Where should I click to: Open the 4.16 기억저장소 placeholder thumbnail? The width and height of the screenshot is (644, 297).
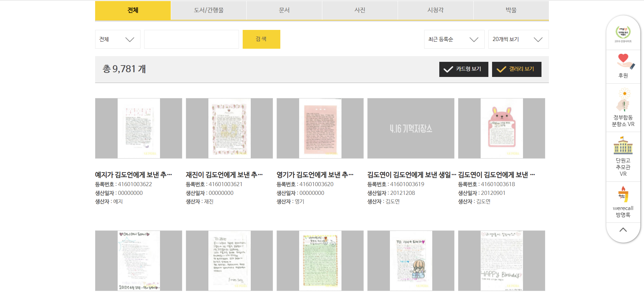click(411, 128)
